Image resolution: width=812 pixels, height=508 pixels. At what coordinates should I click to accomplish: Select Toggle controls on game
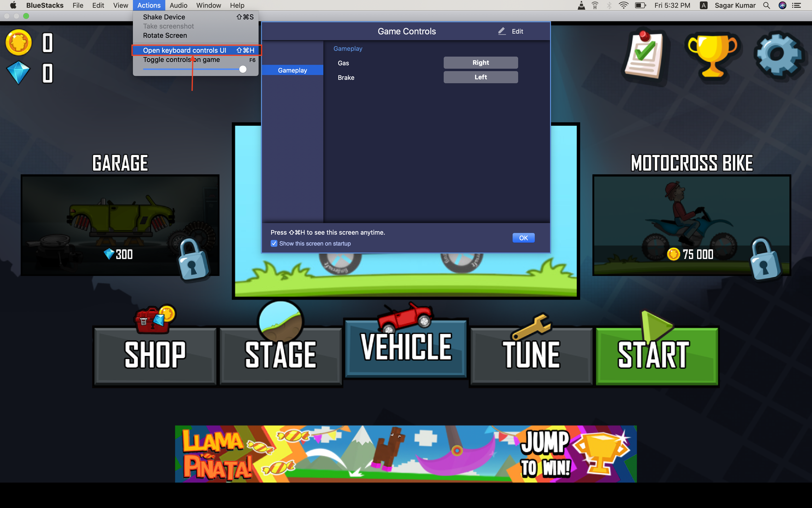196,60
